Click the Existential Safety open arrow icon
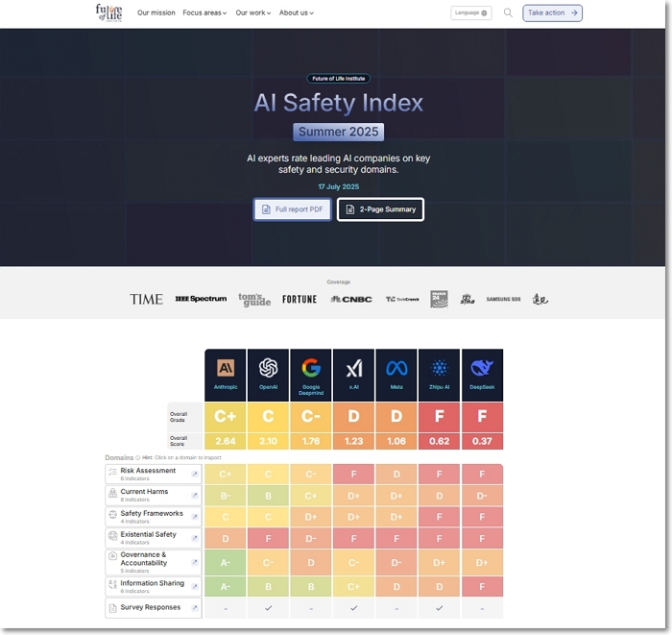672x635 pixels. [x=195, y=538]
